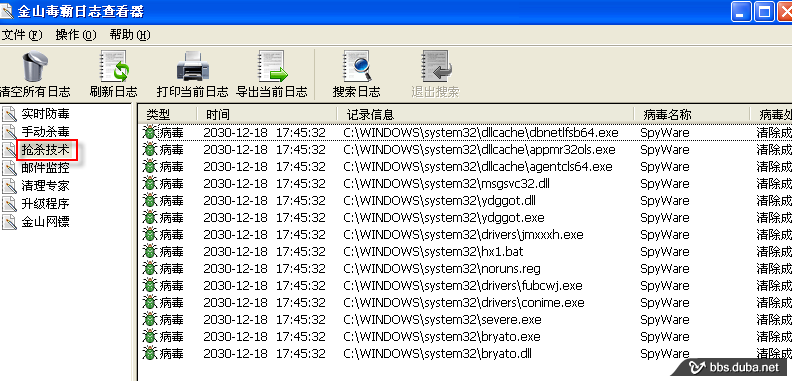792x381 pixels.
Task: Sort by the 时间 column header
Action: [x=266, y=114]
